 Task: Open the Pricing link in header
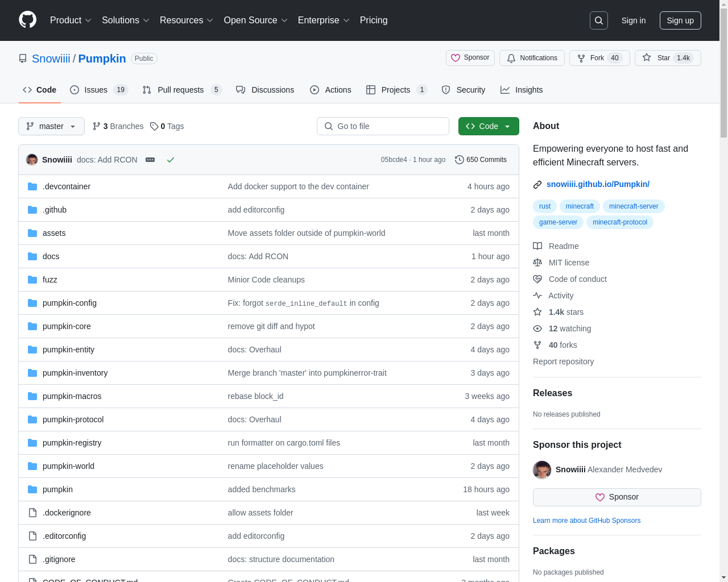coord(374,20)
